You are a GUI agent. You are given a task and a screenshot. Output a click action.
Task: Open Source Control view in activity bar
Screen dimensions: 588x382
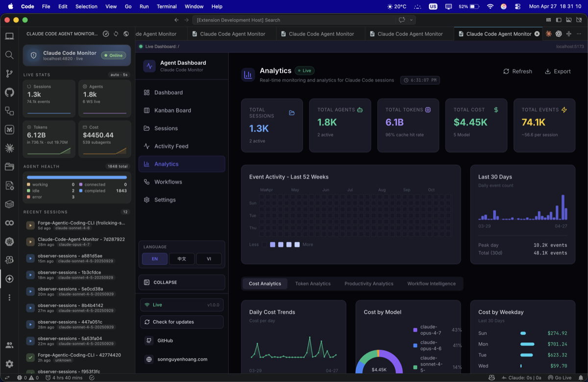coord(9,74)
